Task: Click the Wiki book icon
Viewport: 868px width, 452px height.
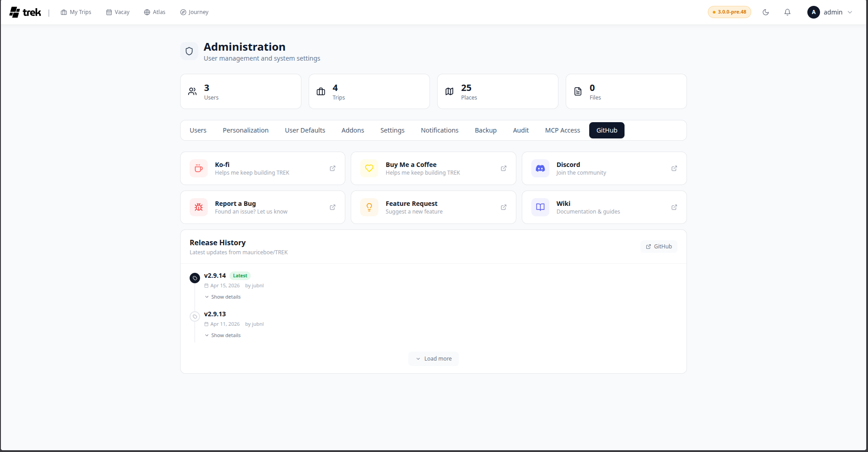Action: (x=540, y=207)
